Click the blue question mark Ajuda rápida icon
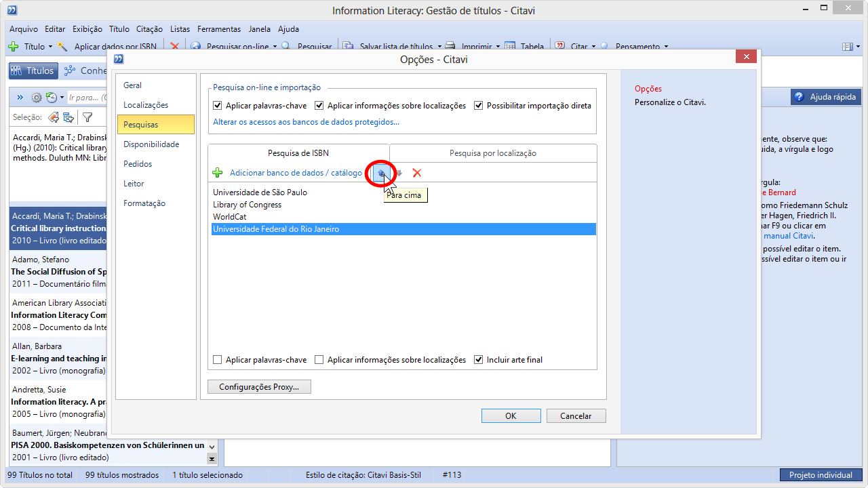Image resolution: width=868 pixels, height=488 pixels. pos(799,97)
